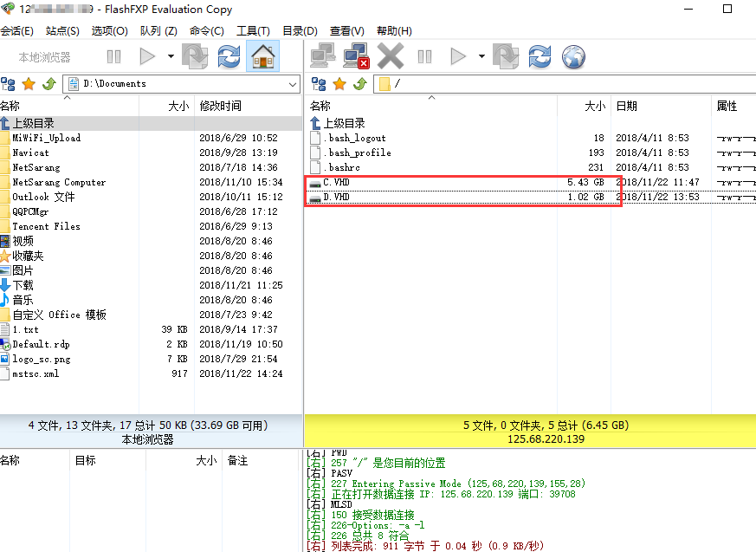Select the NetSarang Computer folder
The image size is (756, 552).
(x=59, y=182)
